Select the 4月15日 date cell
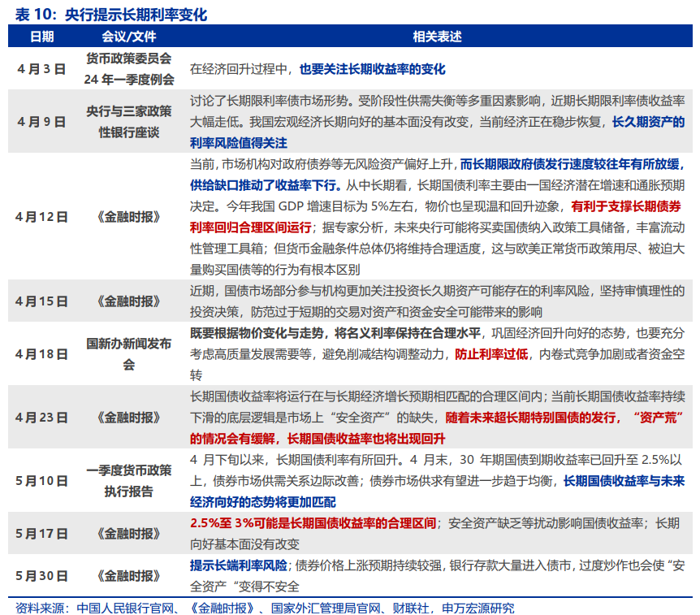The height and width of the screenshot is (615, 700). coord(41,301)
